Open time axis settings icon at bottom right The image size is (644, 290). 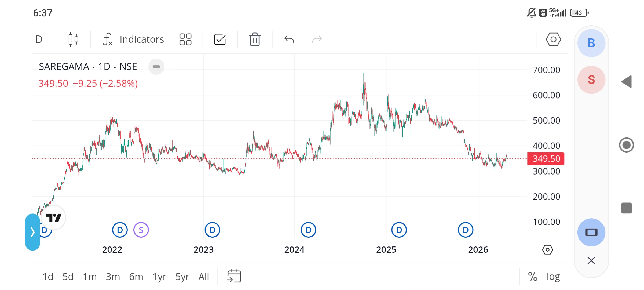[547, 250]
